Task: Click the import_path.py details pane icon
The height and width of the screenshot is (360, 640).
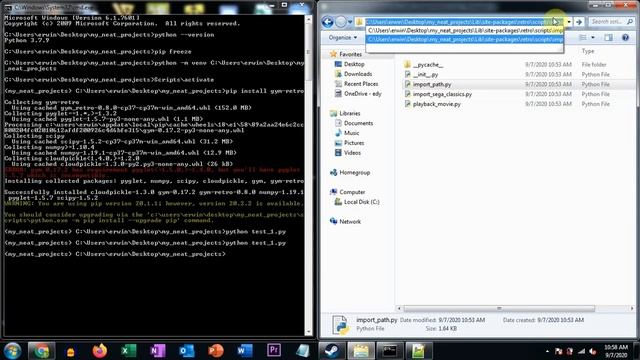Action: pos(340,324)
